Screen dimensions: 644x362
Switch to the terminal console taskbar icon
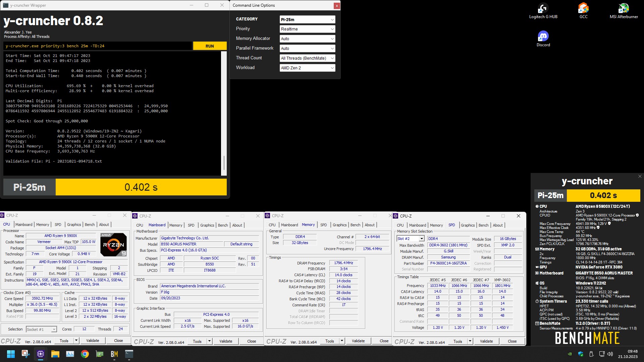pos(129,354)
